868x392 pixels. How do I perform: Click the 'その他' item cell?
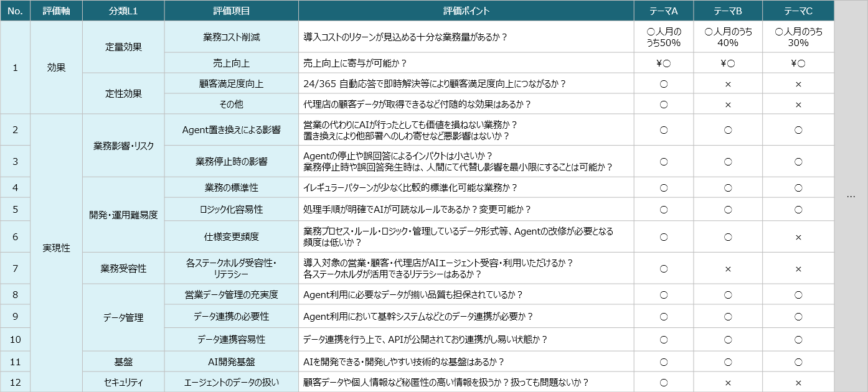tap(232, 104)
